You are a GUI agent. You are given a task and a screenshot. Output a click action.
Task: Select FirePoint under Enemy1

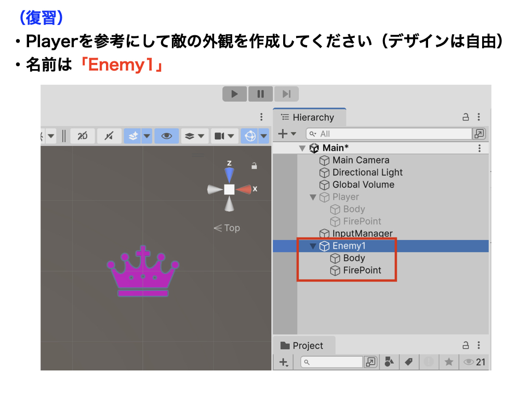click(x=362, y=270)
